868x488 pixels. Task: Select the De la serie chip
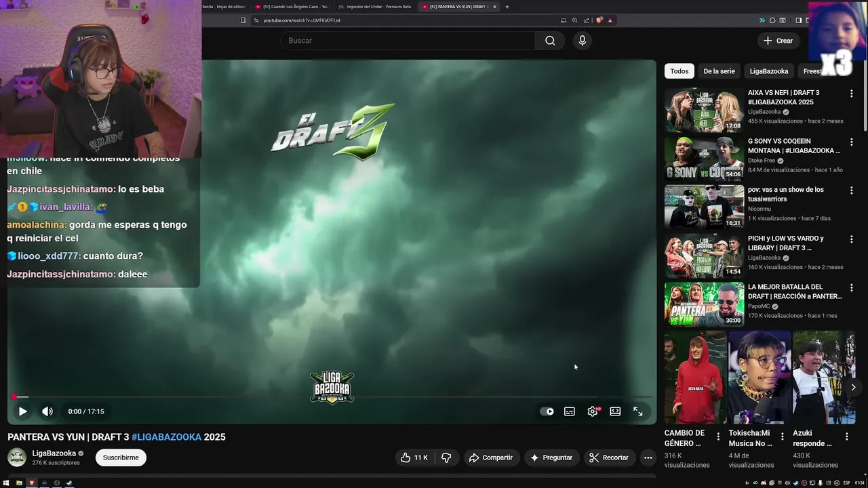coord(719,71)
